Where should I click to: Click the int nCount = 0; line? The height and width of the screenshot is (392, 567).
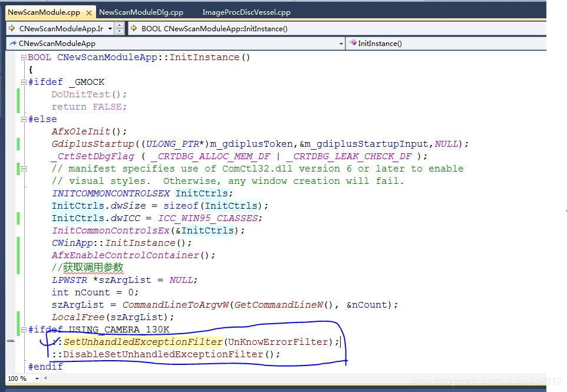click(95, 292)
